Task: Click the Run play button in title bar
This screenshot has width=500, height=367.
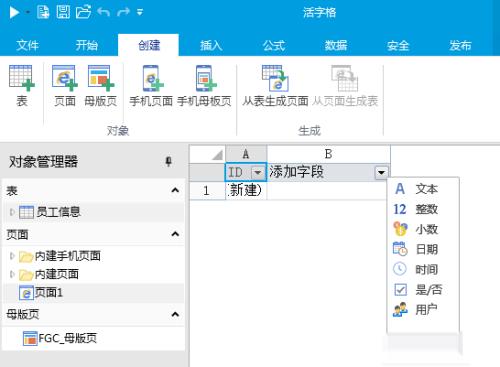Action: (x=14, y=12)
